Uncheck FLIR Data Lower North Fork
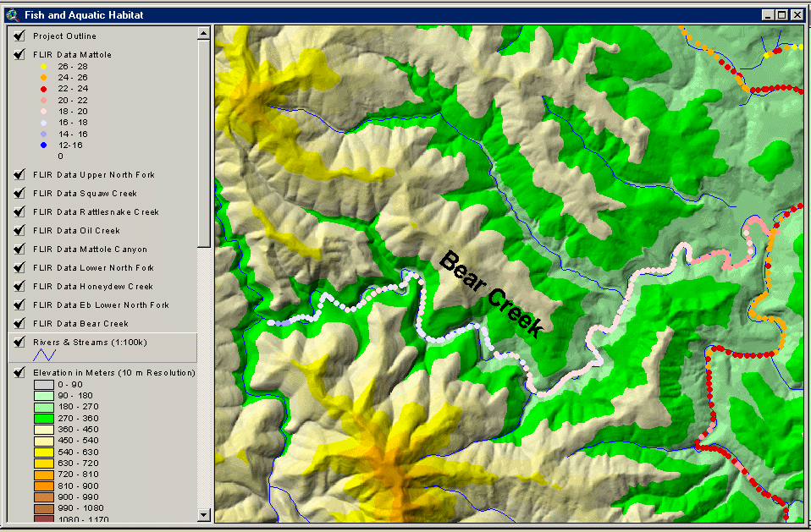811x532 pixels. tap(19, 267)
